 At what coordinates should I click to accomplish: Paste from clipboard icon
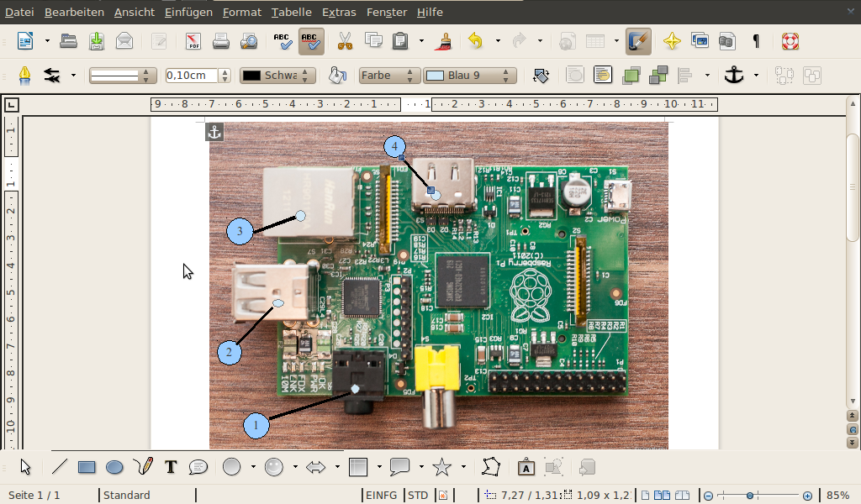coord(400,41)
